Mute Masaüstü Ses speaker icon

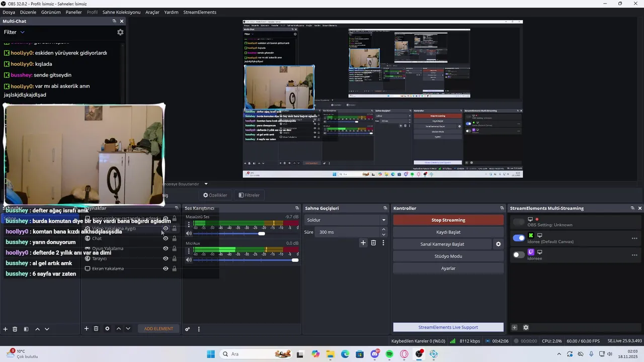pyautogui.click(x=189, y=233)
